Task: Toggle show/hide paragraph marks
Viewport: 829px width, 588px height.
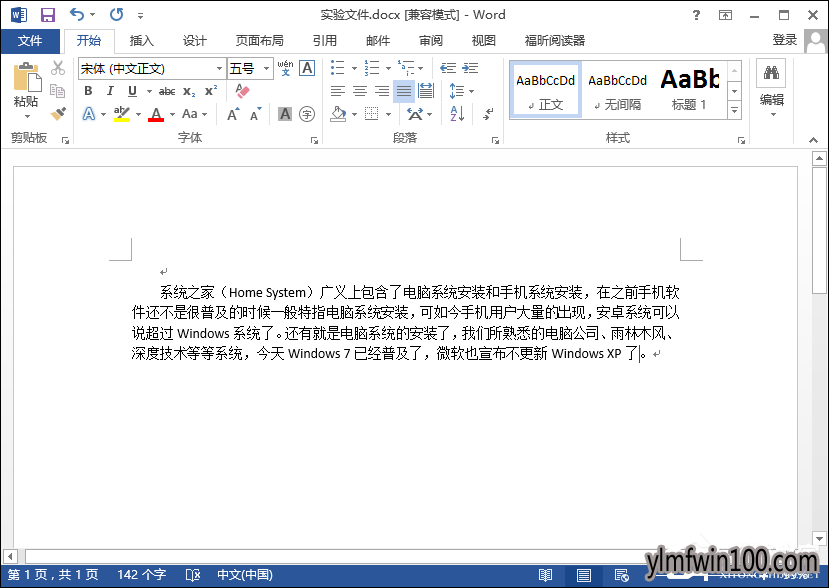Action: point(489,114)
